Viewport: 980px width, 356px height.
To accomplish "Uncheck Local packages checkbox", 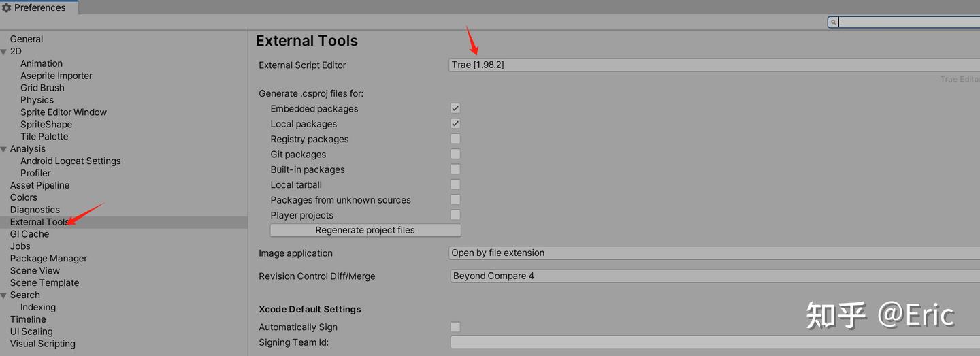I will click(x=455, y=124).
